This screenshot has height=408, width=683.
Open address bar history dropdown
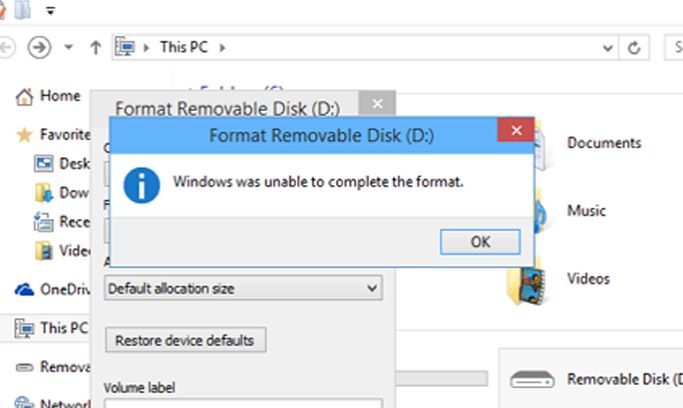tap(608, 47)
